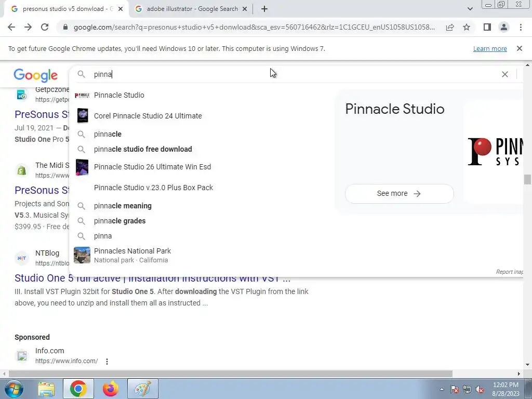Screen dimensions: 532x399
Task: Open Chrome three-dot menu
Action: point(521,27)
